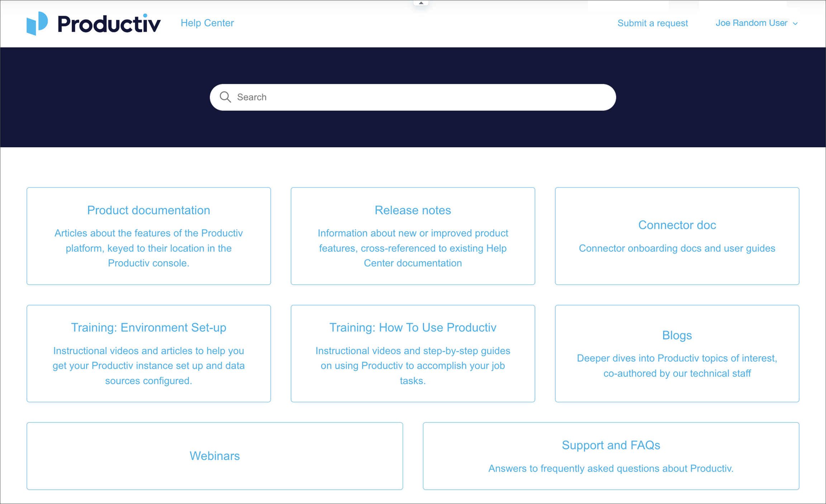This screenshot has height=504, width=826.
Task: Click the Productiv logo icon
Action: point(37,23)
